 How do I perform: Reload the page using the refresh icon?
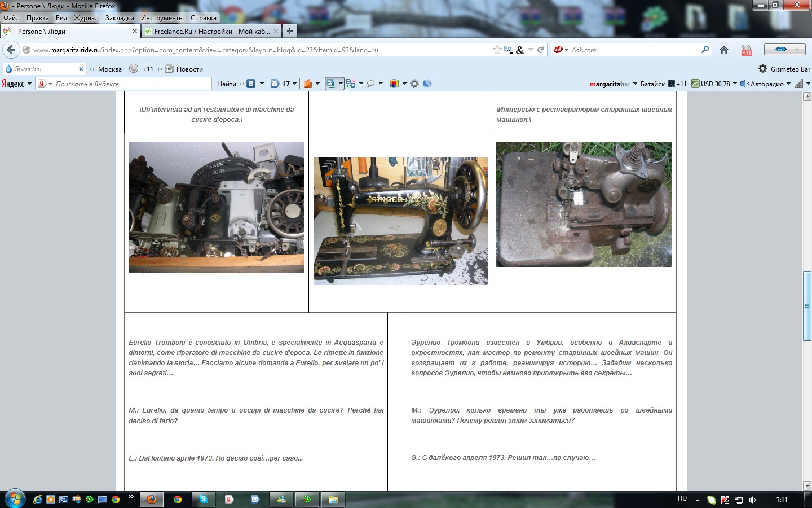(540, 50)
